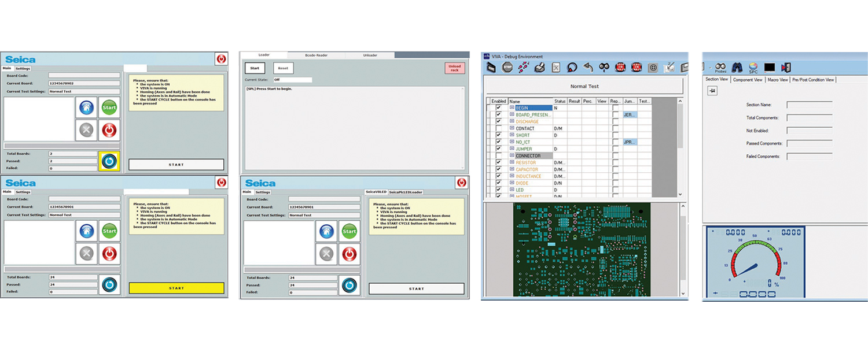Click the printer icon in VIVA toolbar

[539, 68]
